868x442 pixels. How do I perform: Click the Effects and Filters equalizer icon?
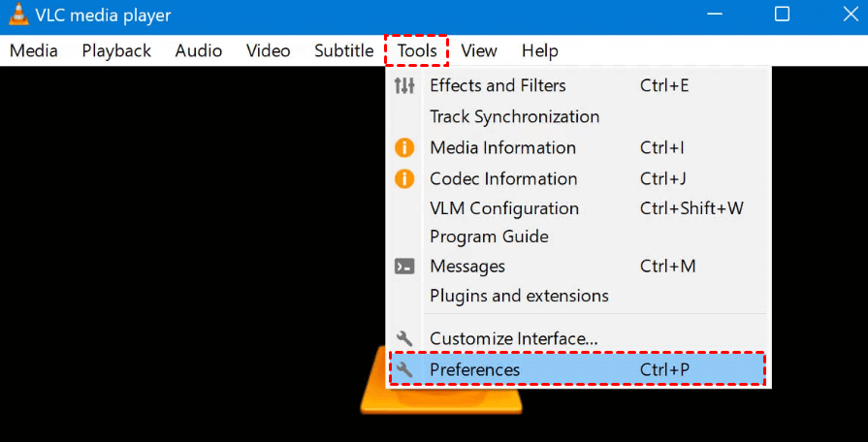(x=404, y=85)
